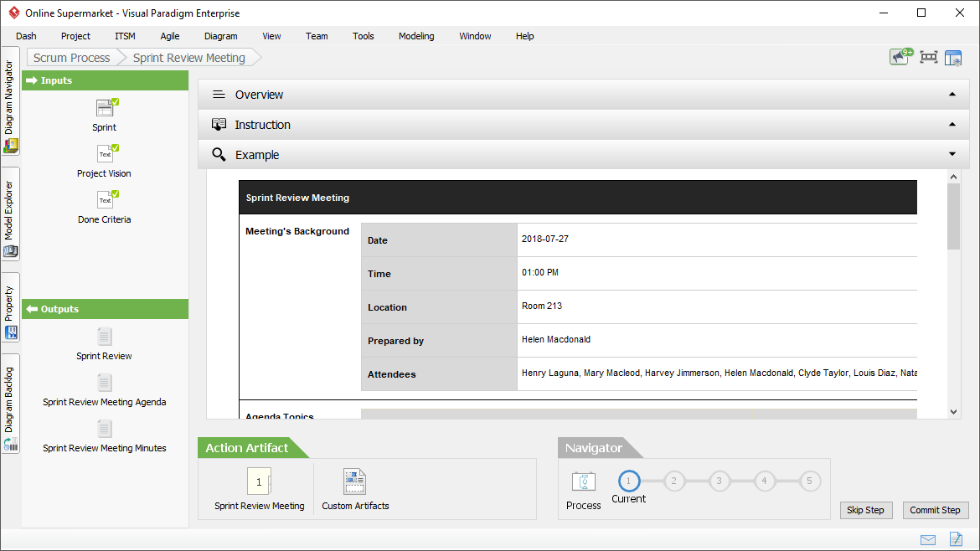Click the Action Artifact tab label
This screenshot has width=980, height=551.
(247, 448)
